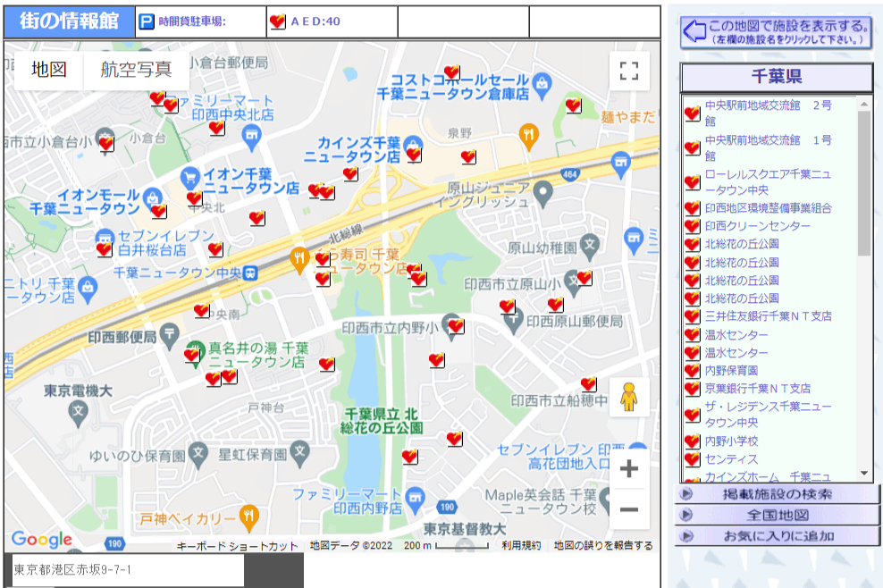This screenshot has width=883, height=588.
Task: Click AED heart marker at 印西市立内野小
Action: 456,325
